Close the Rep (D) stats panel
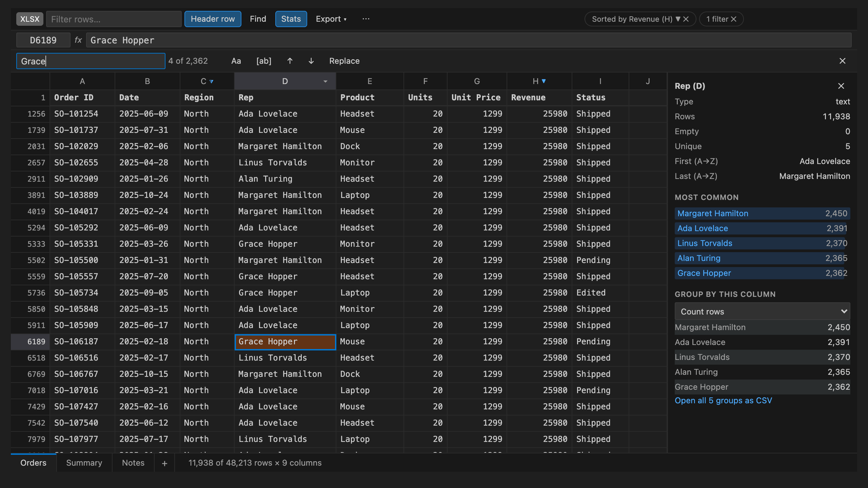Screen dimensions: 868x488 (x=841, y=86)
